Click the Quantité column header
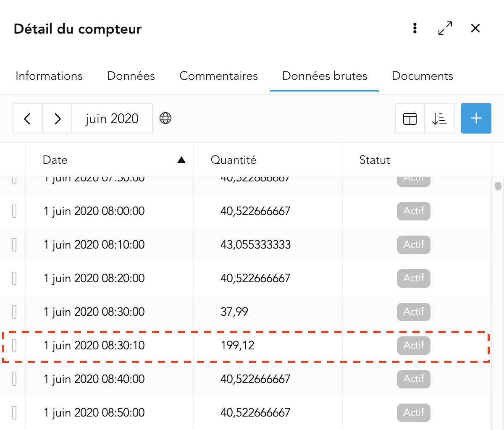This screenshot has width=504, height=430. [268, 160]
